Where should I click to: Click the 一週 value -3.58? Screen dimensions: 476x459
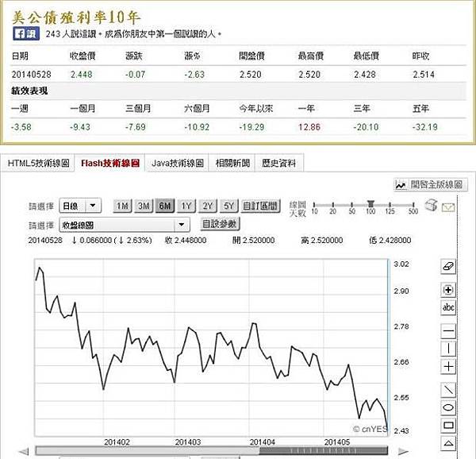click(x=21, y=127)
